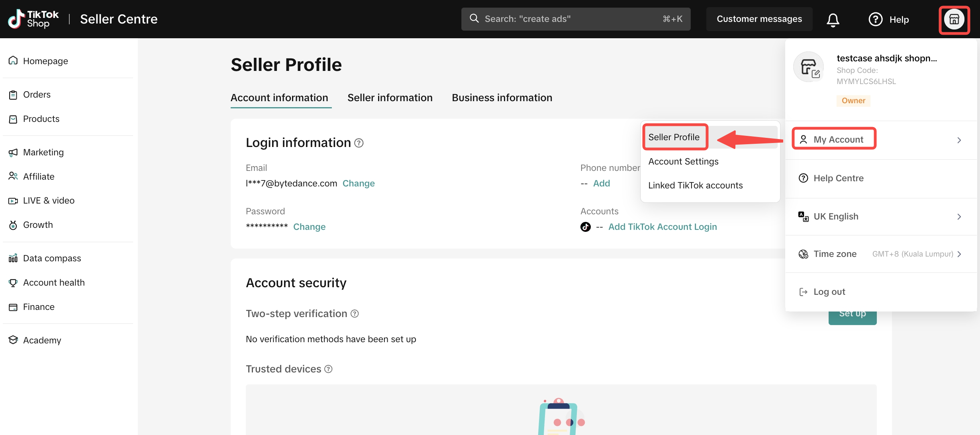Click the language translate icon
This screenshot has height=435, width=980.
[804, 216]
